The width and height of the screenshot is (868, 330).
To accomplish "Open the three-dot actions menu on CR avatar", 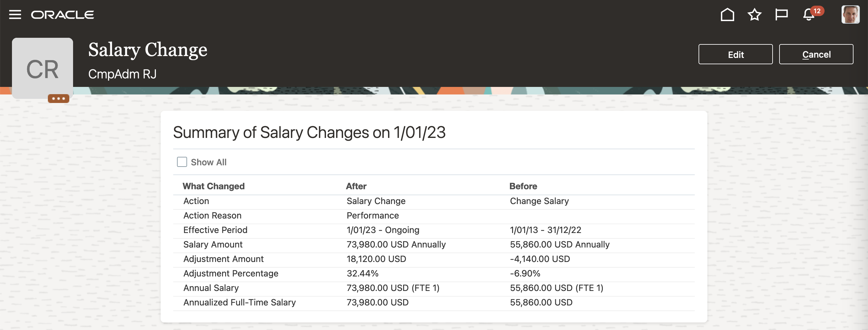I will click(x=59, y=98).
